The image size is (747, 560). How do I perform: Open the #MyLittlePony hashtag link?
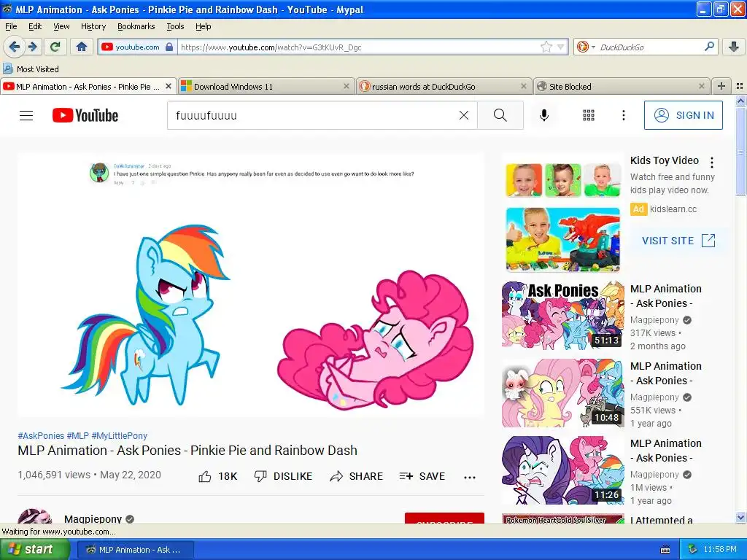point(119,436)
